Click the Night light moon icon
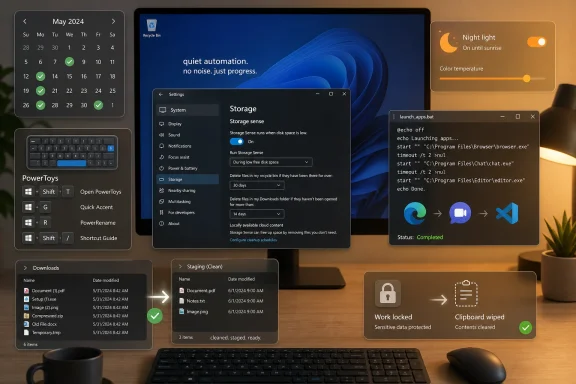 click(448, 43)
